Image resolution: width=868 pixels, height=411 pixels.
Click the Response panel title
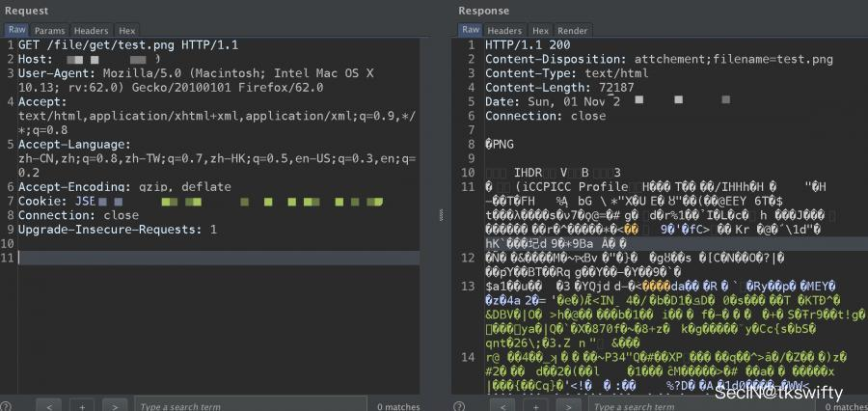click(x=484, y=11)
